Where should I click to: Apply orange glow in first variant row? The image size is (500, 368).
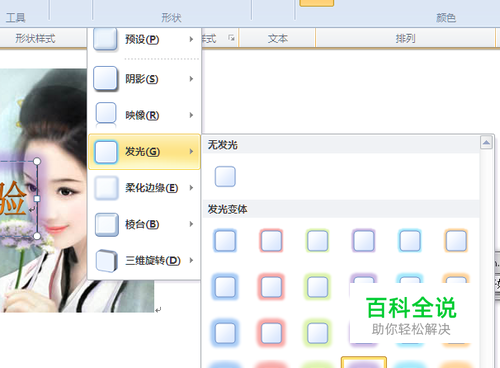456,240
